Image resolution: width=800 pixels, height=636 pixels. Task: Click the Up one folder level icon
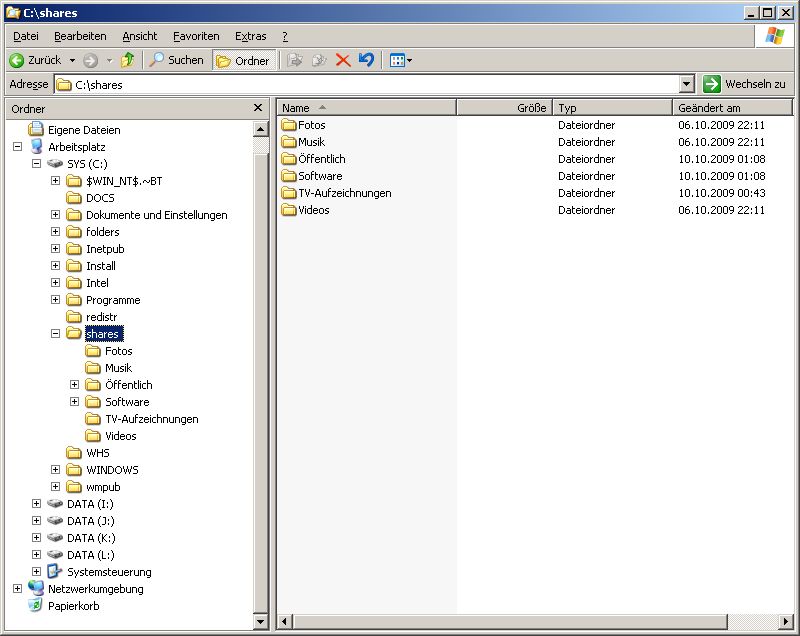tap(127, 60)
